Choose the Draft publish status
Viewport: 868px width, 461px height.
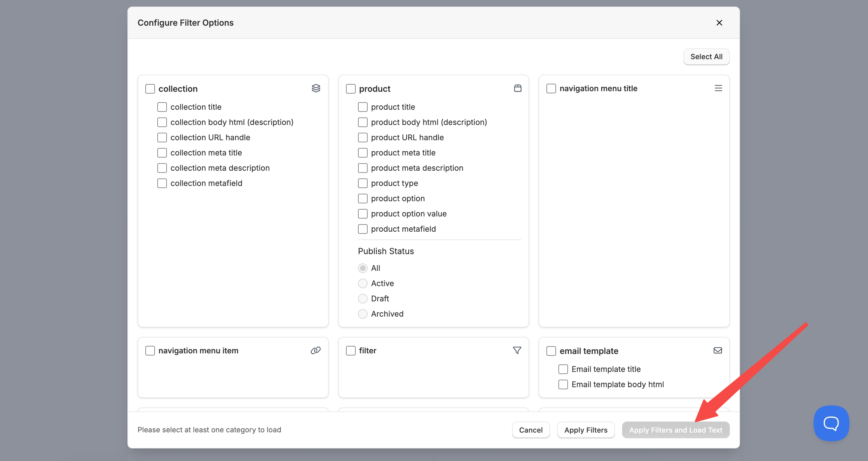pyautogui.click(x=363, y=298)
